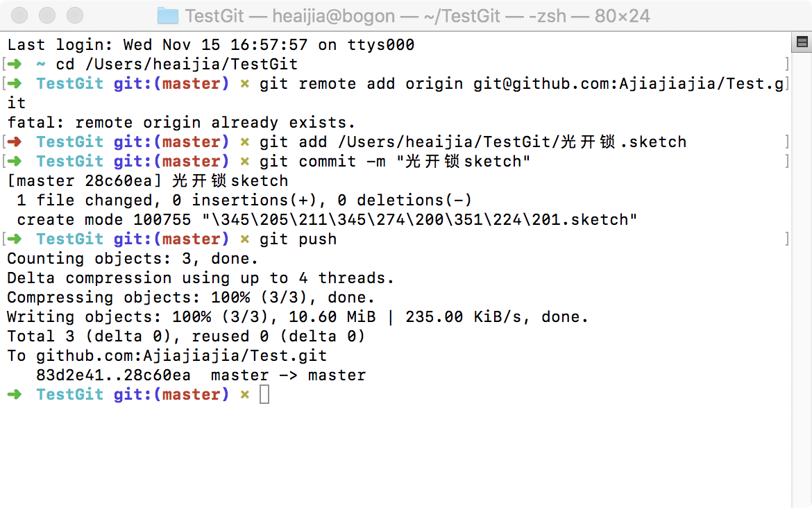Click the vertical scrollbar track on the right
Image resolution: width=812 pixels, height=508 pixels.
click(802, 280)
